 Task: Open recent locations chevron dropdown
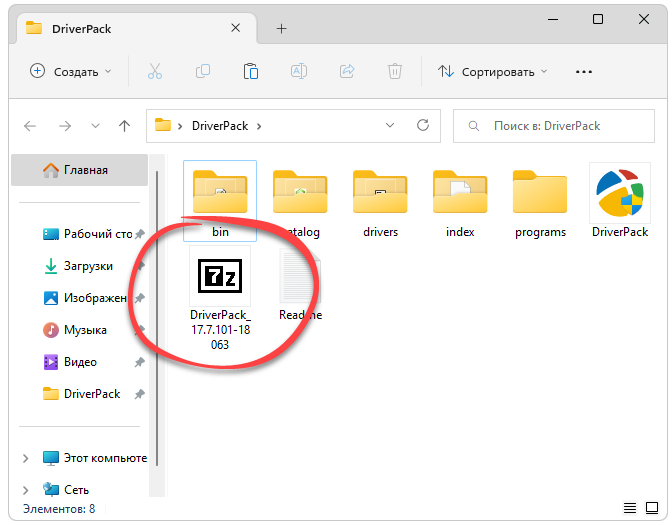click(95, 126)
